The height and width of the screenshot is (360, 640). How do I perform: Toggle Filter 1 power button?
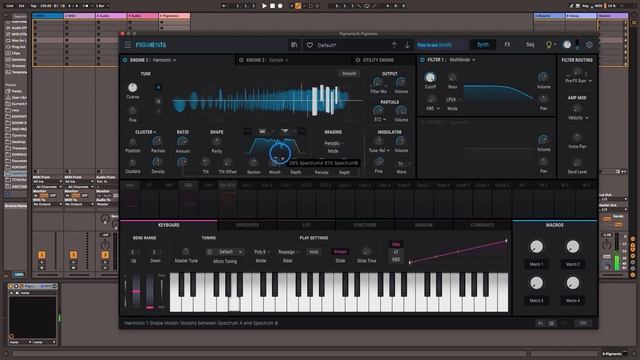coord(422,60)
